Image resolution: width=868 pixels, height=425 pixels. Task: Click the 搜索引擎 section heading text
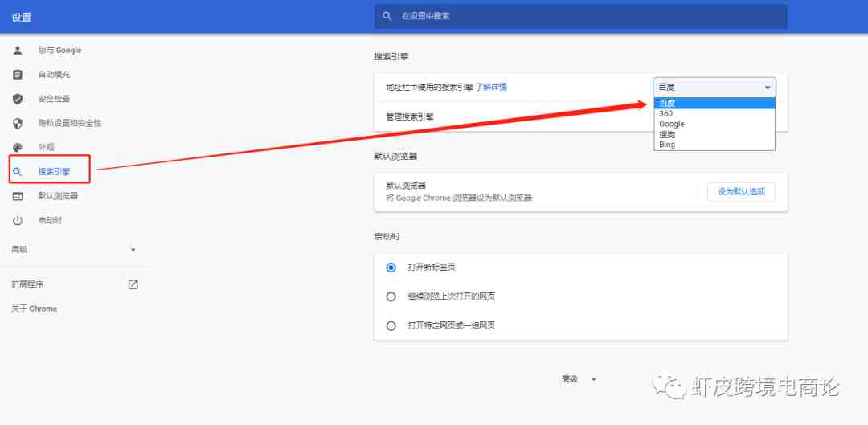[x=391, y=56]
